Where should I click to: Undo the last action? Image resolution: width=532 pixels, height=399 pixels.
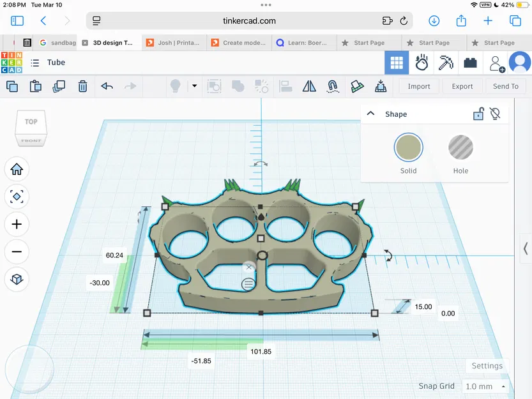tap(106, 86)
